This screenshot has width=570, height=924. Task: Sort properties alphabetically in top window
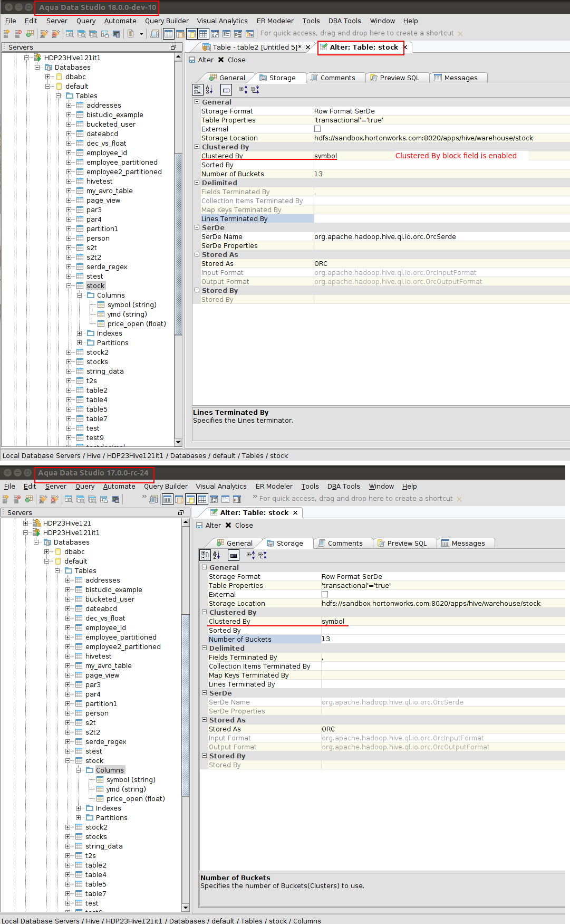pos(209,90)
